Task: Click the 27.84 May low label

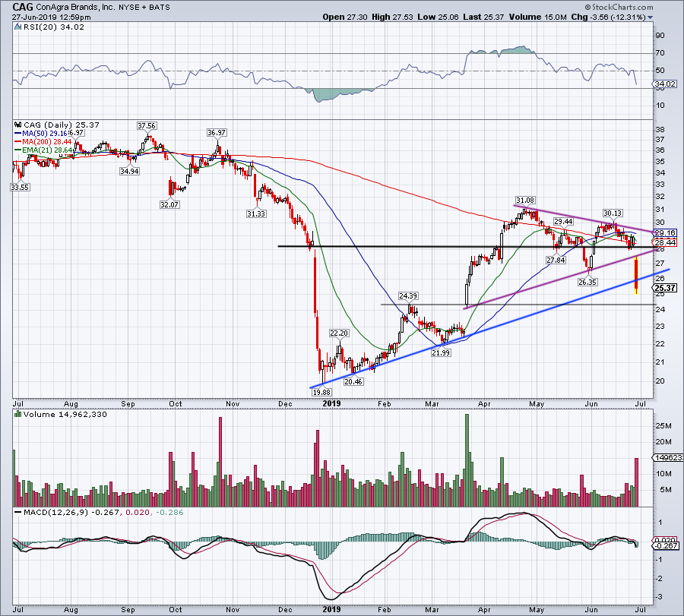Action: click(x=556, y=261)
